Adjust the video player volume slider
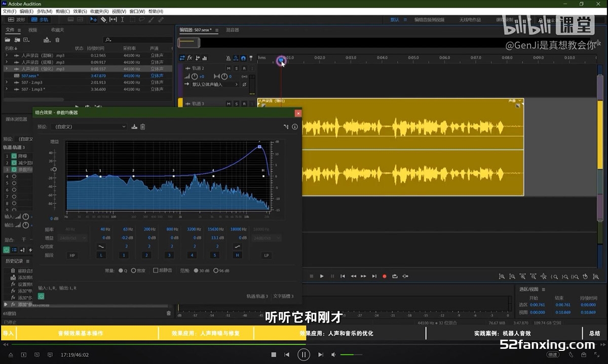The width and height of the screenshot is (608, 364). pos(351,355)
